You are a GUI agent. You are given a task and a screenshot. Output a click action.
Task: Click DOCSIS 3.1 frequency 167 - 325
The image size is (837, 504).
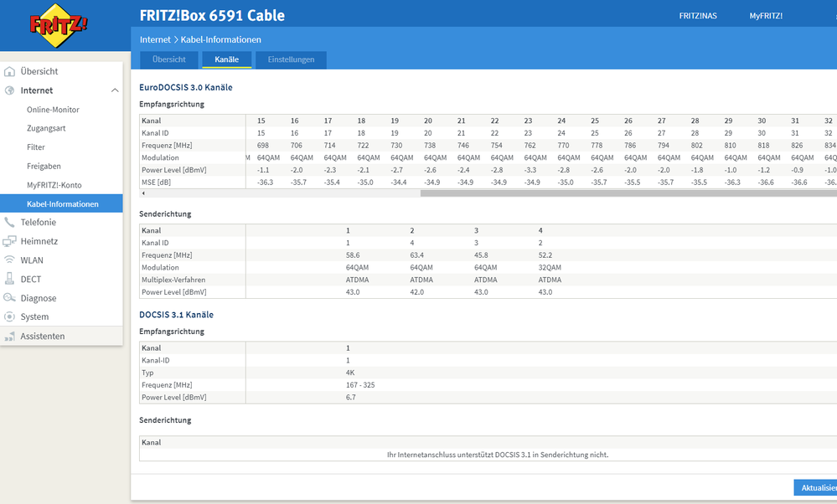click(359, 385)
